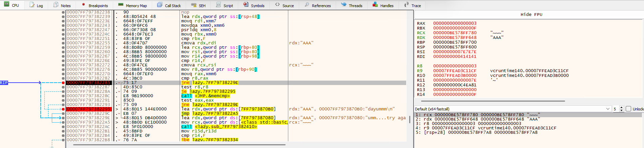The image size is (644, 148).
Task: Select the jmp lazy.7FF7973822A5 instruction
Action: tap(210, 113)
